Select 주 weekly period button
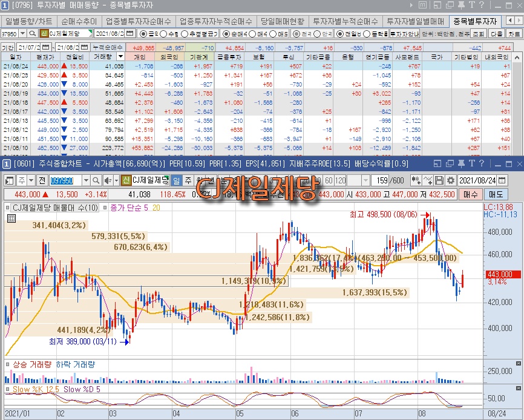 coord(188,181)
